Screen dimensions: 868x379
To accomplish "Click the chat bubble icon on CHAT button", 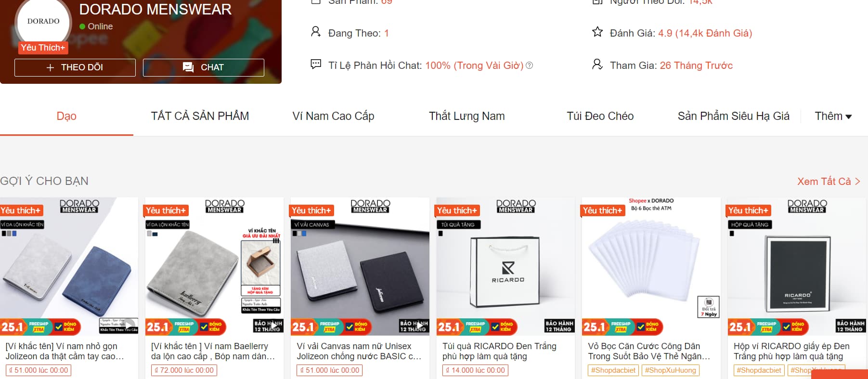I will tap(188, 67).
